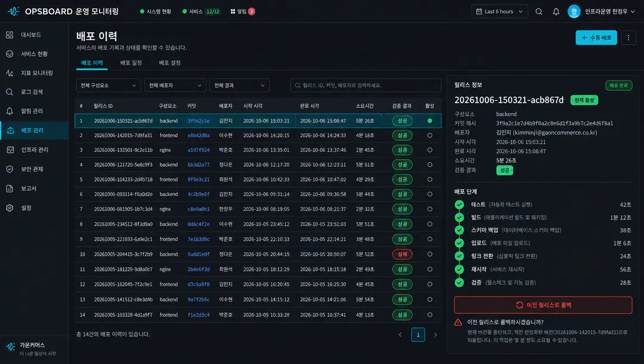The height and width of the screenshot is (364, 644).
Task: Expand the 전체 배포자 filter dropdown
Action: pyautogui.click(x=175, y=85)
